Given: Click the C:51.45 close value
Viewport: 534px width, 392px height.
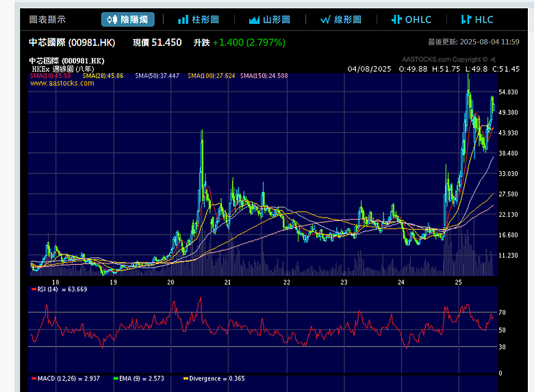Looking at the screenshot, I should (x=506, y=69).
